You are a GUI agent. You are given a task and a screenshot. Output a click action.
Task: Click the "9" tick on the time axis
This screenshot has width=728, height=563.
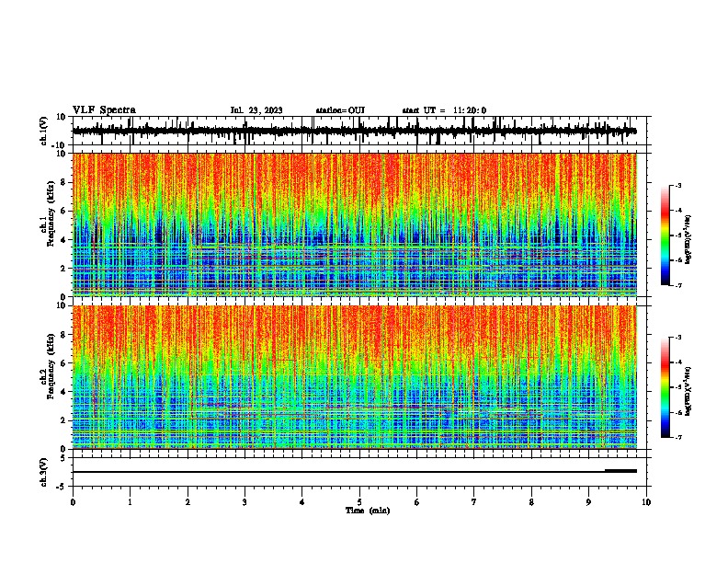(x=588, y=502)
